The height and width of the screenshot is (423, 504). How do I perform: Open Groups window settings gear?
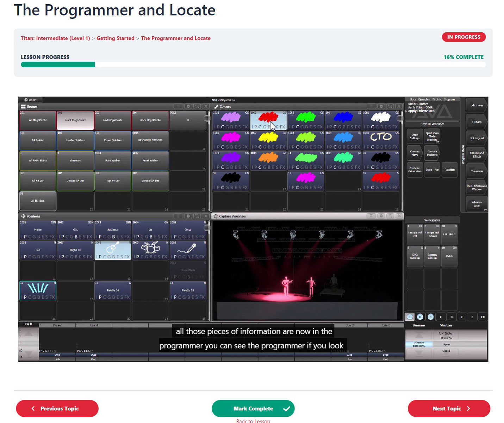[188, 106]
